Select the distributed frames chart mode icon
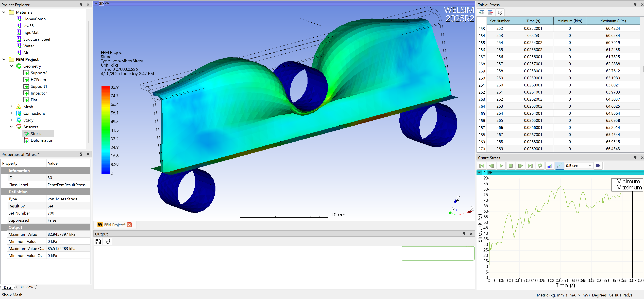Image resolution: width=644 pixels, height=299 pixels. click(550, 166)
